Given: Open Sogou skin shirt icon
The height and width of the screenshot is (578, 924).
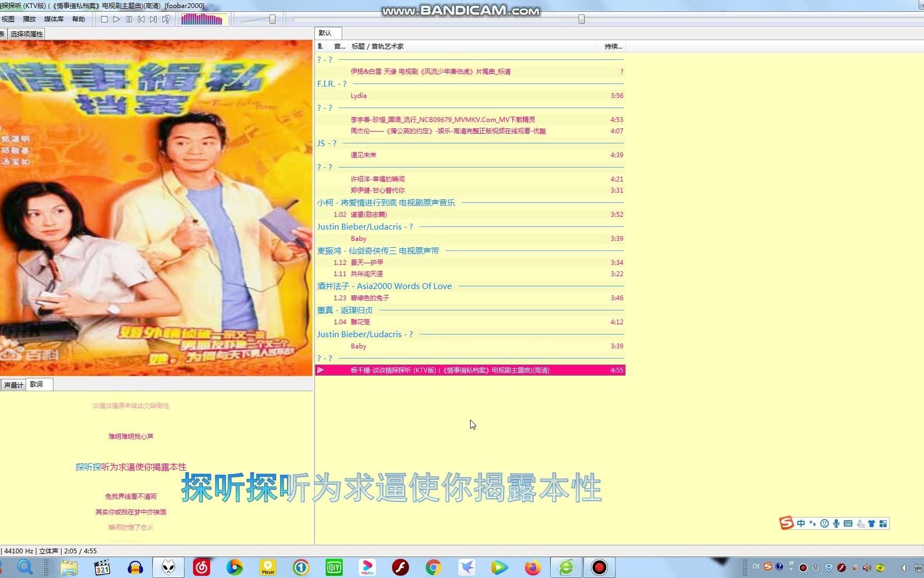Looking at the screenshot, I should tap(872, 524).
